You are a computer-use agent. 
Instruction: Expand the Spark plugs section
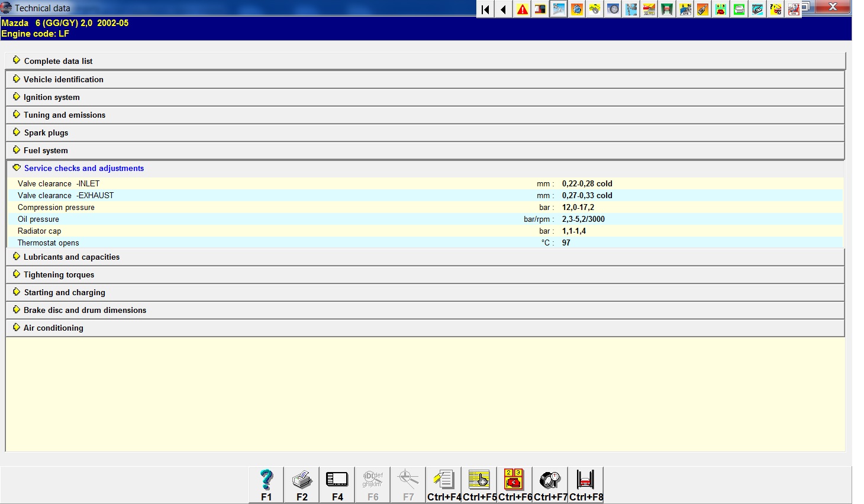pyautogui.click(x=46, y=133)
